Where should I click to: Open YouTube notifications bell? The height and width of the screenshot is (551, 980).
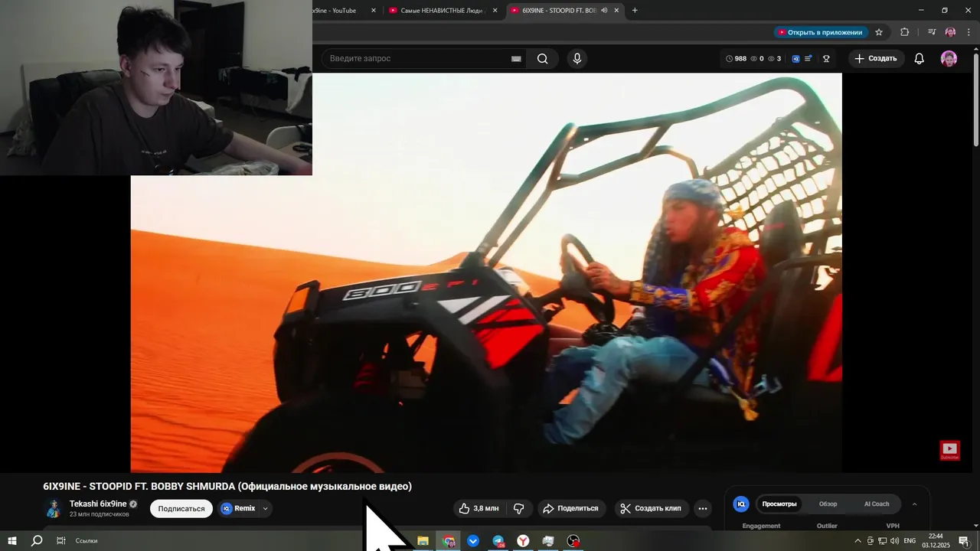(x=920, y=59)
